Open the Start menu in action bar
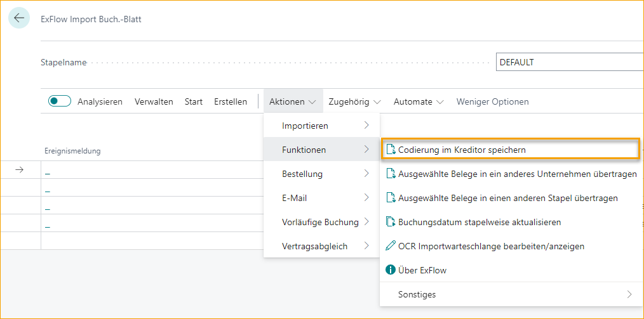Image resolution: width=644 pixels, height=319 pixels. click(x=194, y=101)
